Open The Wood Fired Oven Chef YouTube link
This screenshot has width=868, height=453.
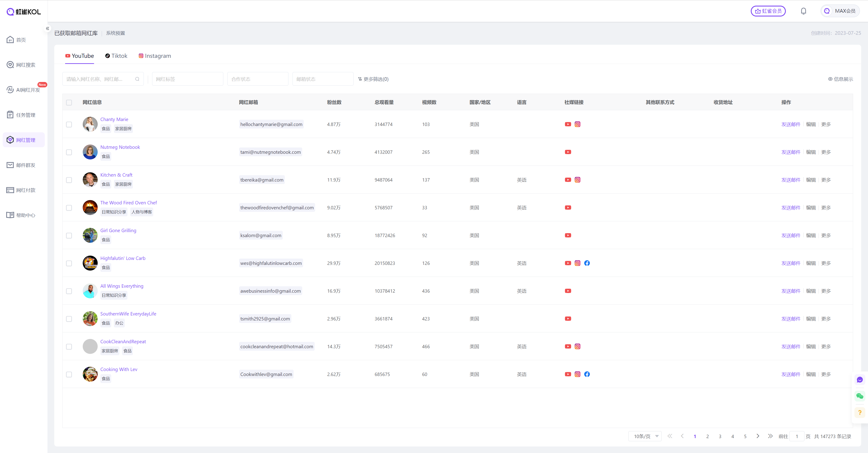(x=568, y=208)
